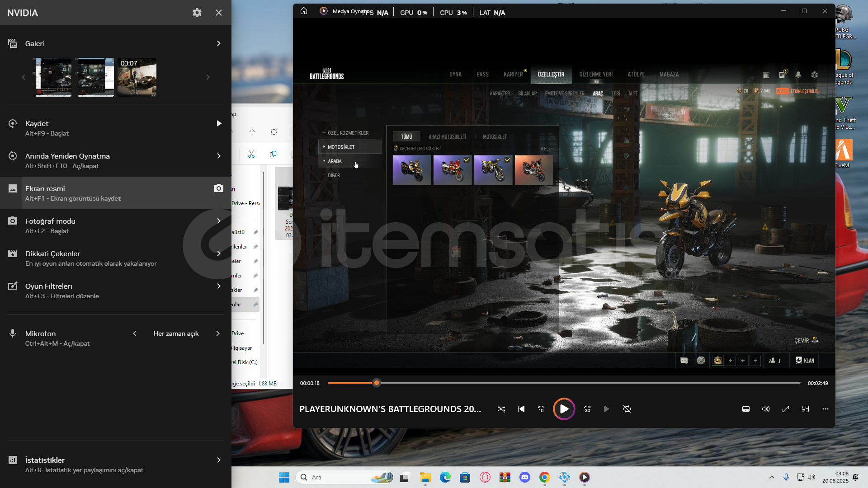Click Cut icon in File Explorer
Image resolution: width=868 pixels, height=488 pixels.
251,154
